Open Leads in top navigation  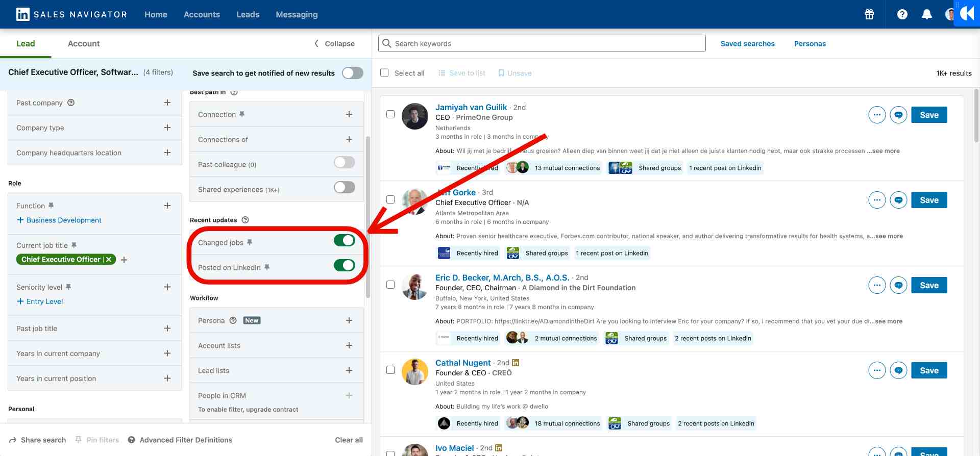click(248, 14)
